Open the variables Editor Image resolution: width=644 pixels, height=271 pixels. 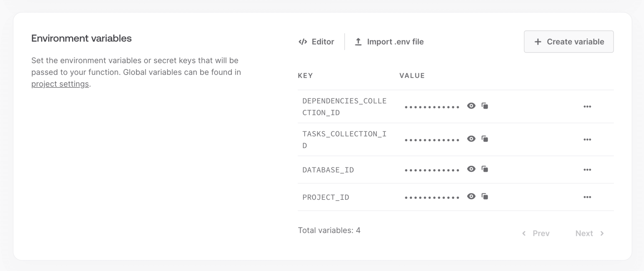click(x=316, y=42)
